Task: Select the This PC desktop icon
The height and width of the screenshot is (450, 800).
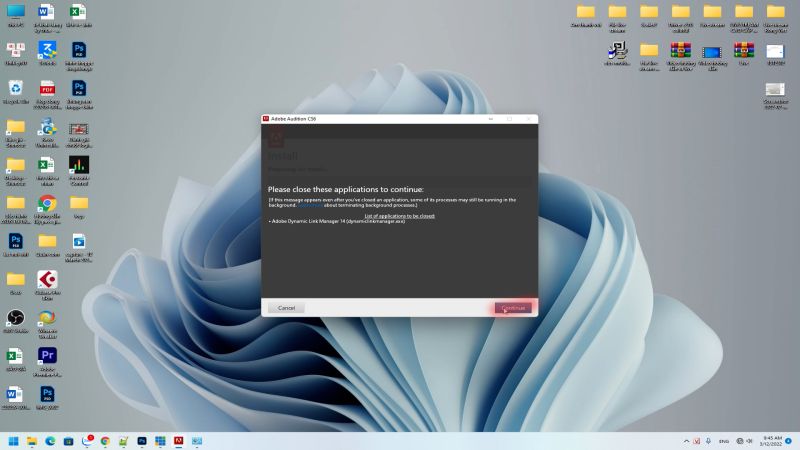Action: click(x=15, y=12)
